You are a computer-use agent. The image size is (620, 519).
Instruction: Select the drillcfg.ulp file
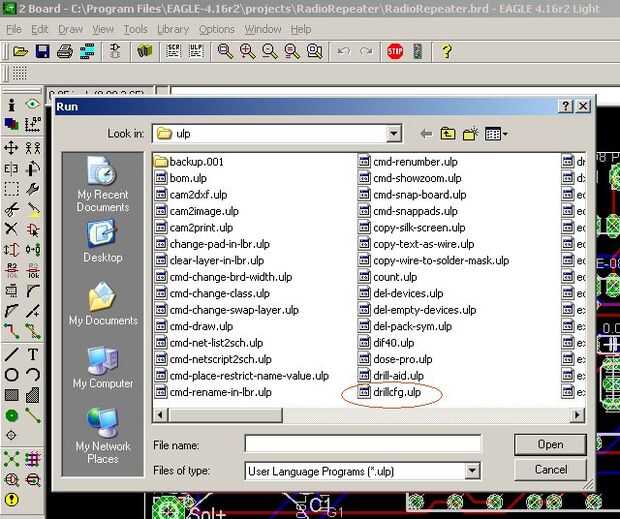pyautogui.click(x=390, y=392)
